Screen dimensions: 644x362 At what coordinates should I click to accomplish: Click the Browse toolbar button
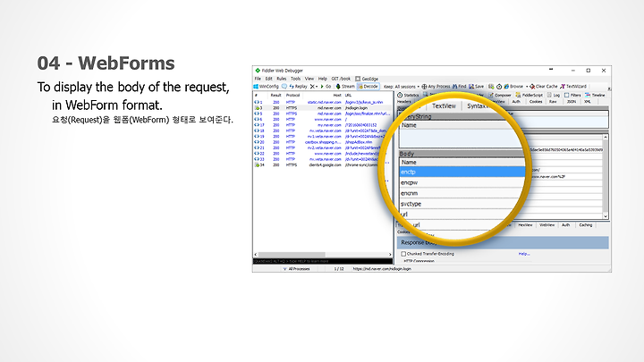pyautogui.click(x=513, y=87)
